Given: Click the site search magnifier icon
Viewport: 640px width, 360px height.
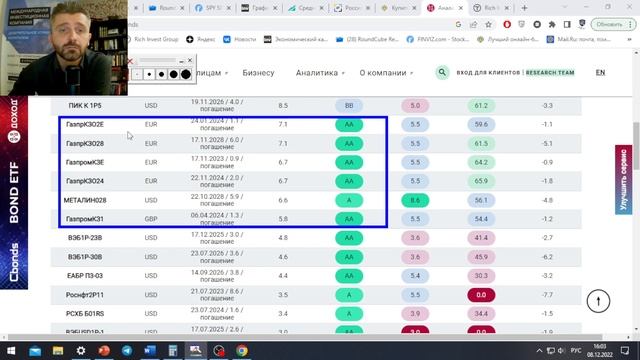Looking at the screenshot, I should [x=442, y=73].
